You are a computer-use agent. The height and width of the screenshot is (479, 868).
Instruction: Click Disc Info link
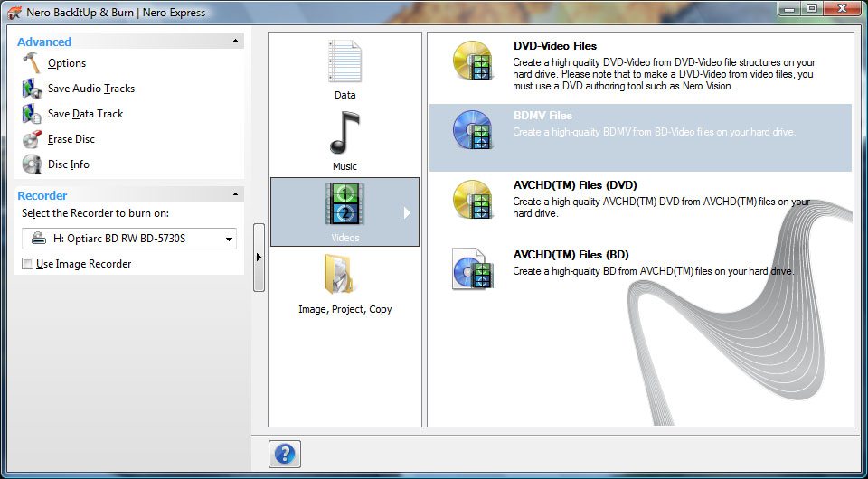coord(68,164)
